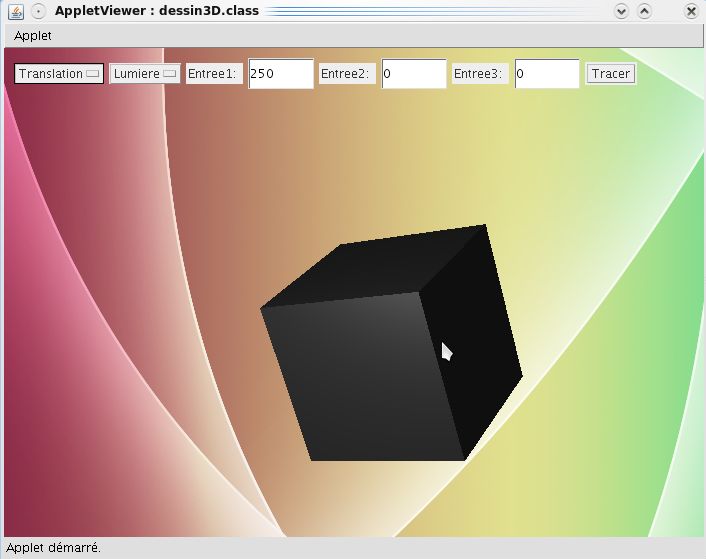
Task: Close the AppletViewer window
Action: (x=691, y=11)
